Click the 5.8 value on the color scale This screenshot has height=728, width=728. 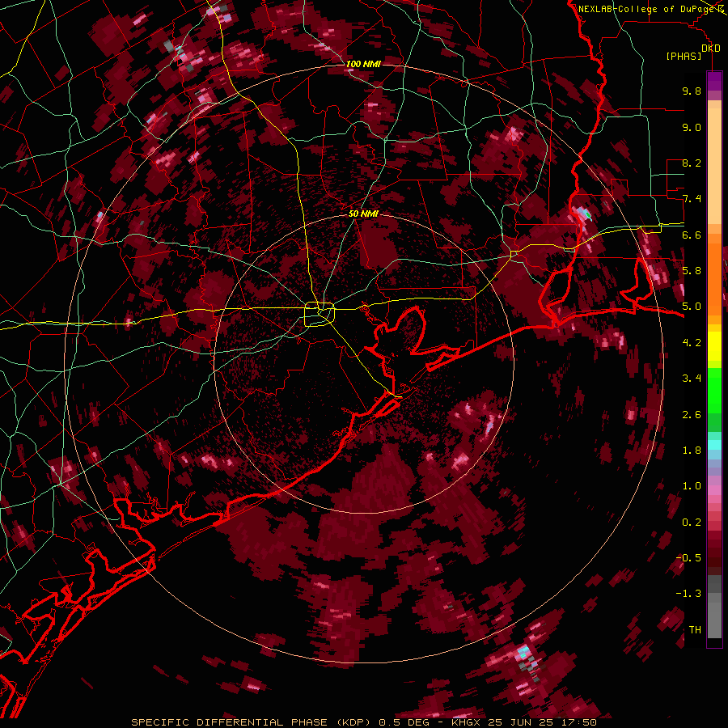692,271
